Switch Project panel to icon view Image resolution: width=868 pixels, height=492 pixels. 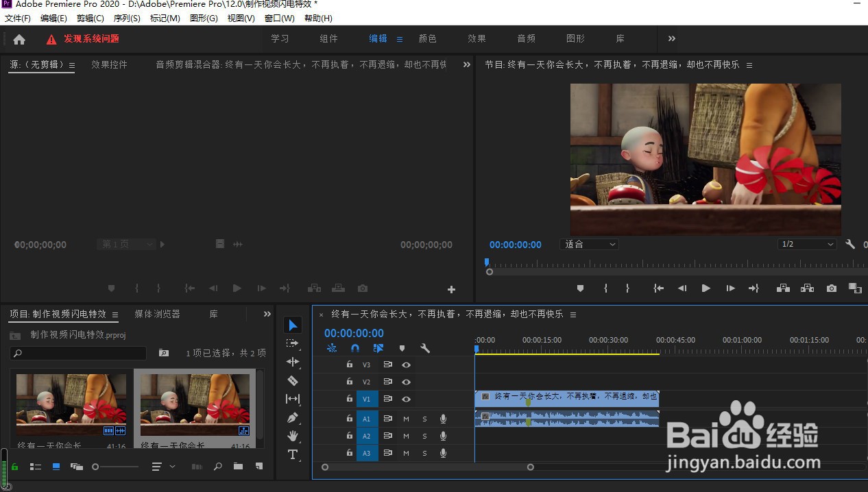[56, 467]
